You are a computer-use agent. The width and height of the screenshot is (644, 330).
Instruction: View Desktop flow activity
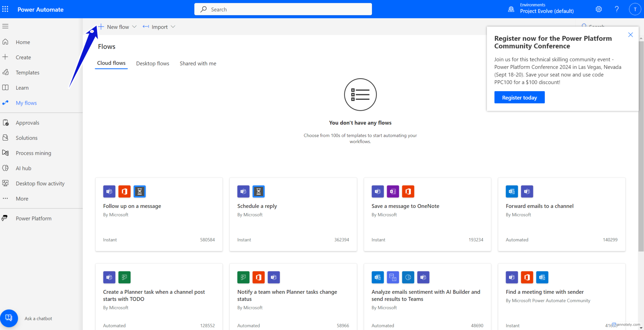(40, 183)
